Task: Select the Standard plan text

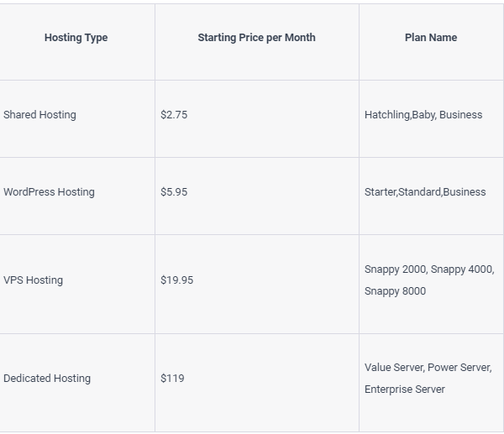Action: (419, 192)
